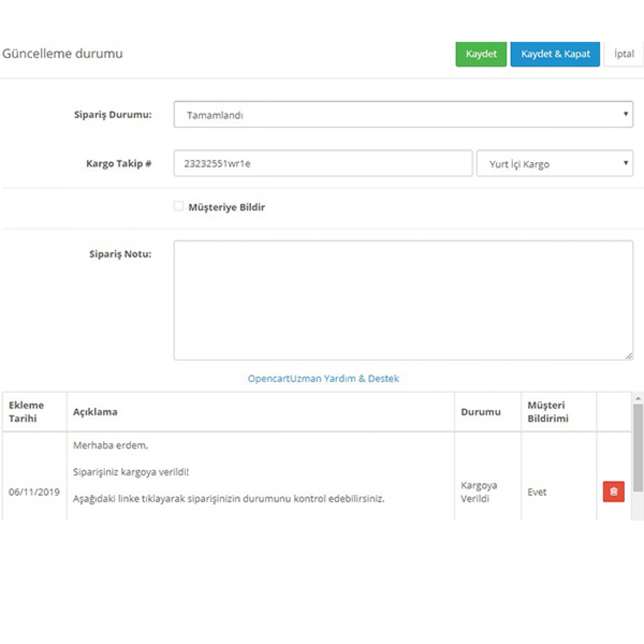Focus the Kargo Takip tracking number field
Image resolution: width=644 pixels, height=644 pixels.
tap(323, 164)
